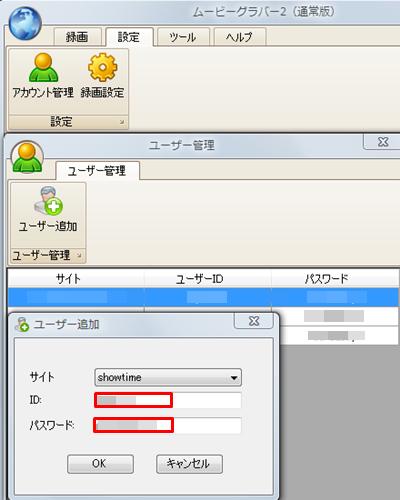Image resolution: width=400 pixels, height=500 pixels.
Task: Click the user avatar icon of ユーザー管理 window
Action: pyautogui.click(x=27, y=157)
